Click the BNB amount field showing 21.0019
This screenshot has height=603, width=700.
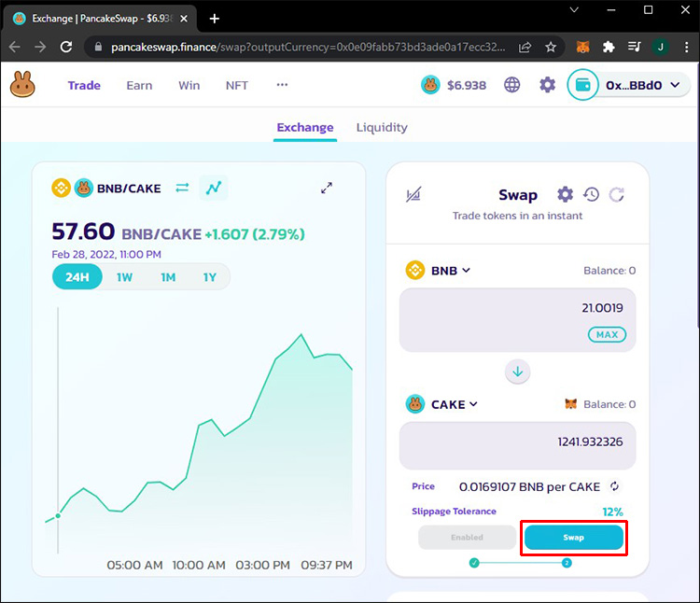coord(517,319)
